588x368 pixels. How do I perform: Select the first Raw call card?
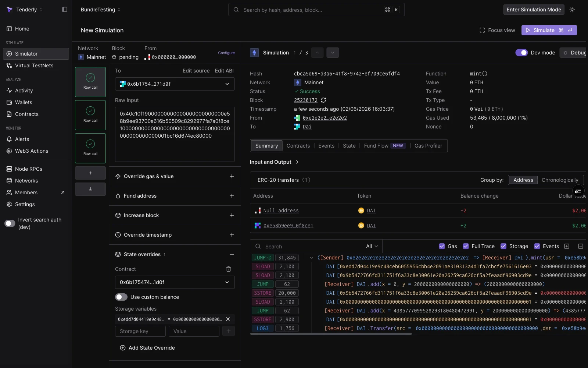point(90,82)
